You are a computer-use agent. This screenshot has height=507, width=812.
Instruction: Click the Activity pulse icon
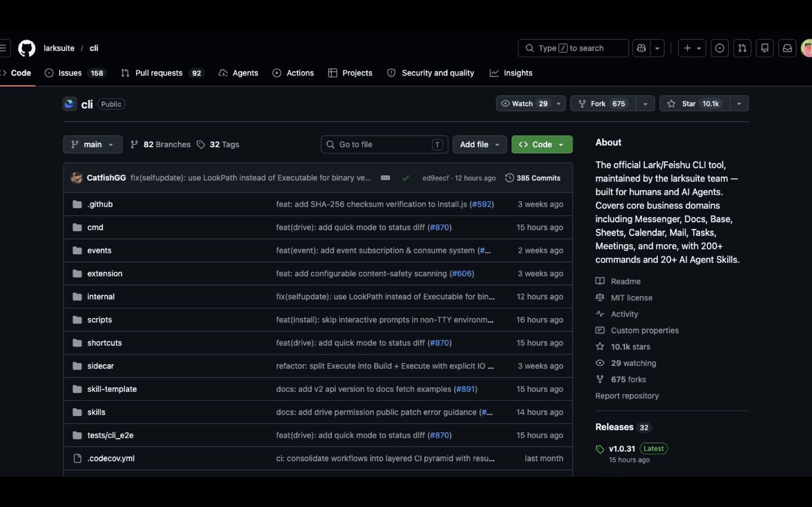pyautogui.click(x=600, y=314)
